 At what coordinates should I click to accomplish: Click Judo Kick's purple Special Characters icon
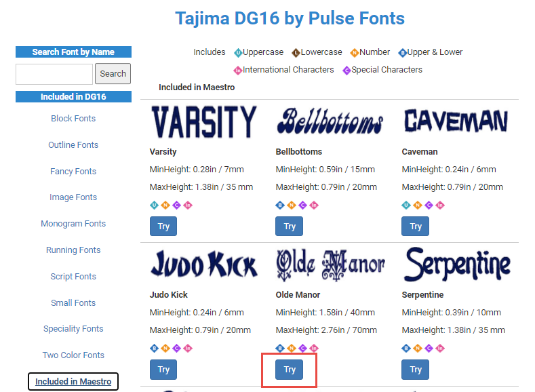(x=177, y=349)
